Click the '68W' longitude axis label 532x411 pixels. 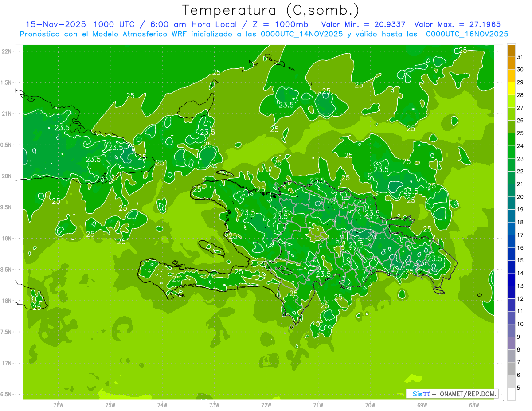point(474,405)
